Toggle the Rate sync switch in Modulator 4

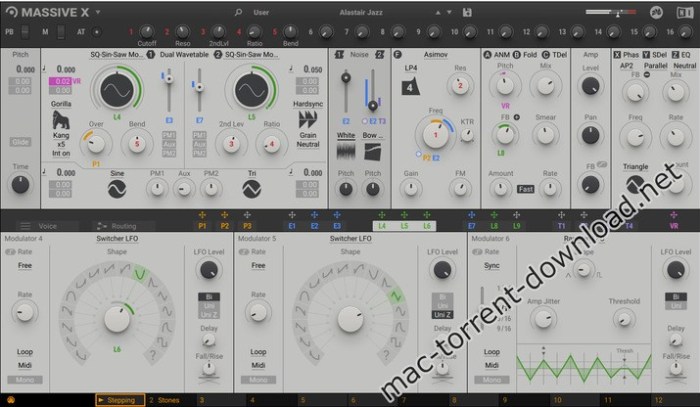tap(10, 252)
